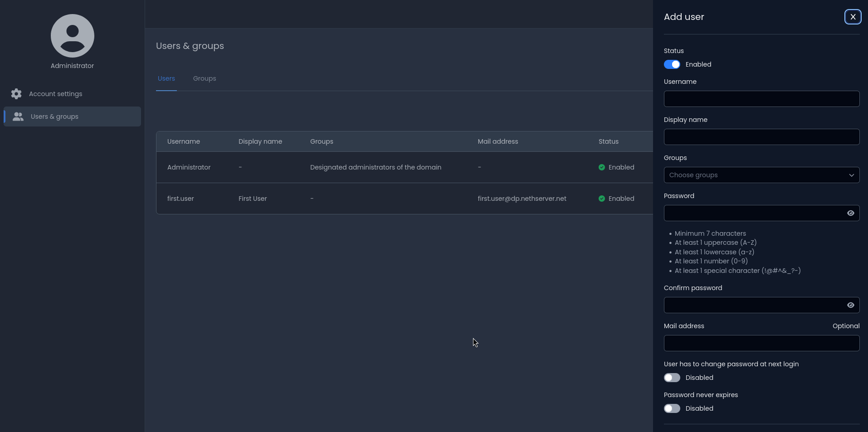Open Account settings in sidebar

[56, 94]
